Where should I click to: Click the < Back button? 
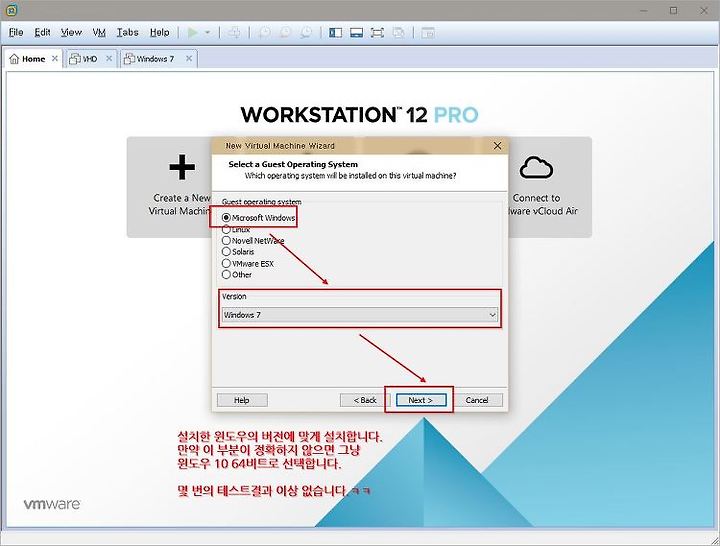point(365,400)
